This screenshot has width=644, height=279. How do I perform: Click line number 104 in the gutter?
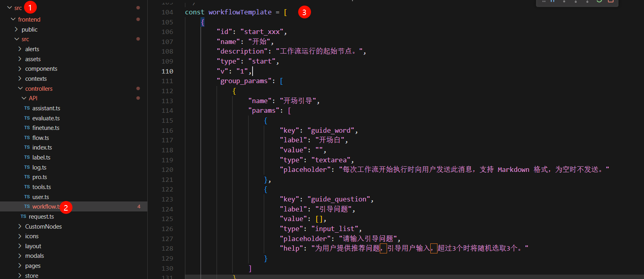tap(167, 12)
